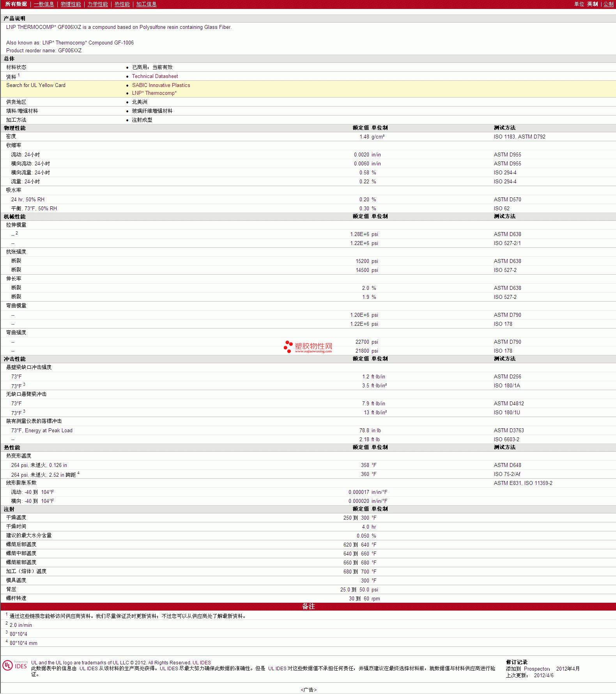This screenshot has width=616, height=694.
Task: Click the 干燥温度 row label
Action: pos(16,518)
